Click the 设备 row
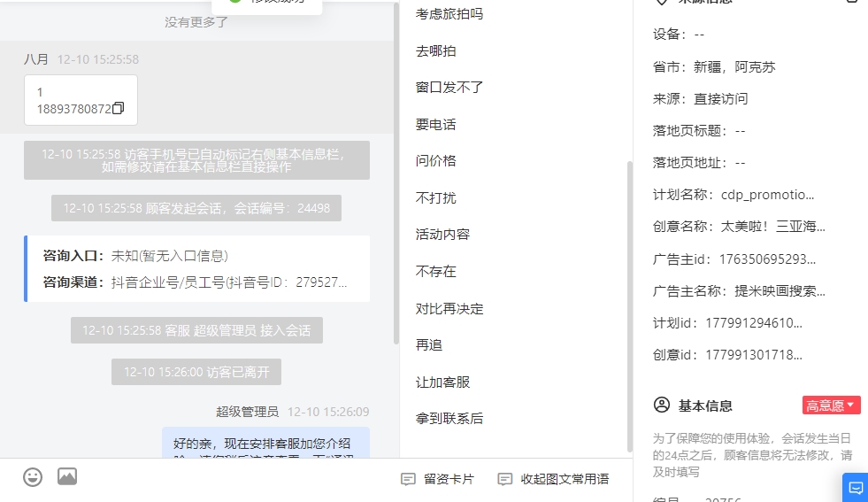Viewport: 868px width, 502px height. click(679, 35)
